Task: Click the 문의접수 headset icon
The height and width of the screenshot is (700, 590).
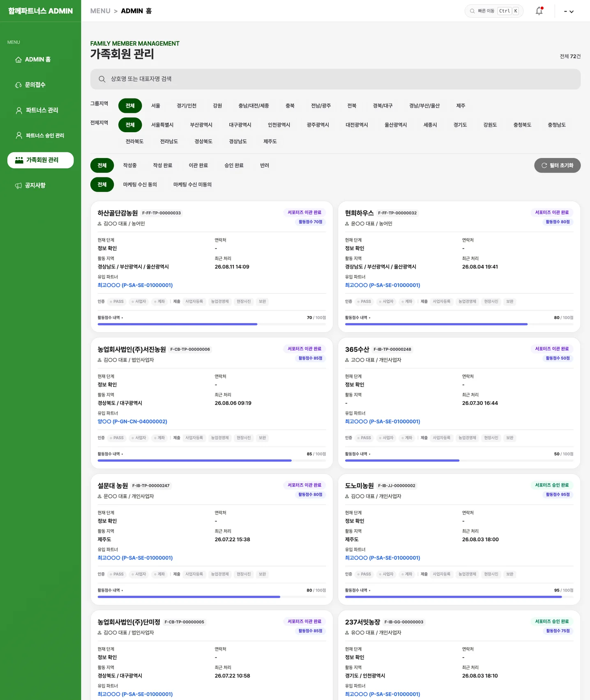Action: (x=18, y=85)
